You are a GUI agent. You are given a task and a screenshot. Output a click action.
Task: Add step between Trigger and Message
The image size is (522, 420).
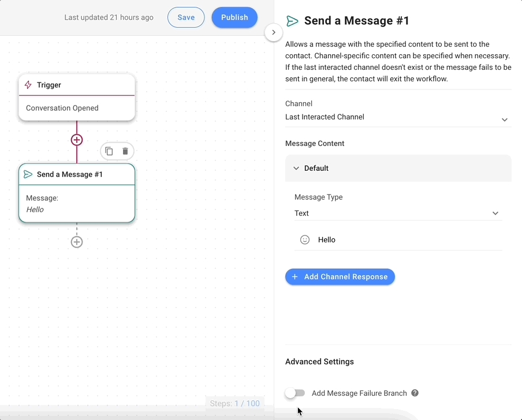pyautogui.click(x=77, y=140)
